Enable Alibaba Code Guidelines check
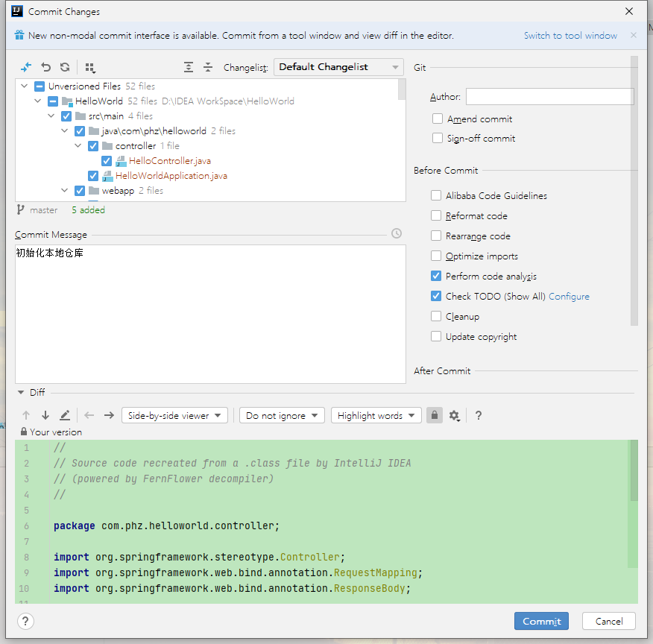The height and width of the screenshot is (644, 653). point(435,195)
